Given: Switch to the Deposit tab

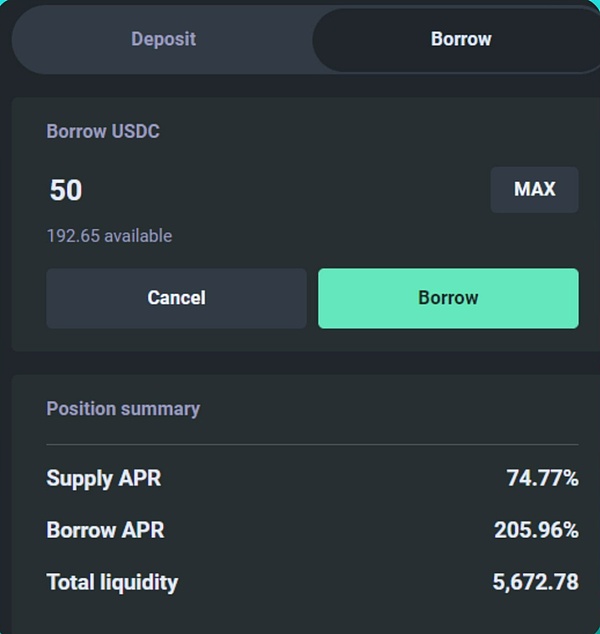Looking at the screenshot, I should [163, 40].
